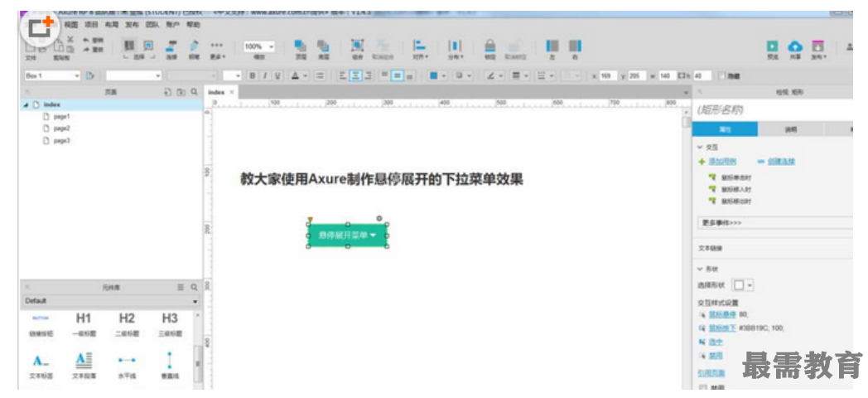Screen dimensions: 868x398
Task: Open the Project (项目) menu
Action: [91, 25]
